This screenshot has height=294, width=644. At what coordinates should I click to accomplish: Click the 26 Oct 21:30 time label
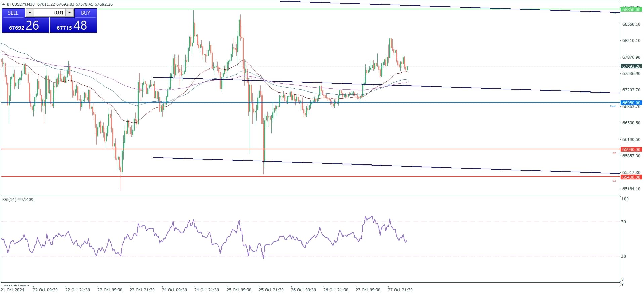336,290
